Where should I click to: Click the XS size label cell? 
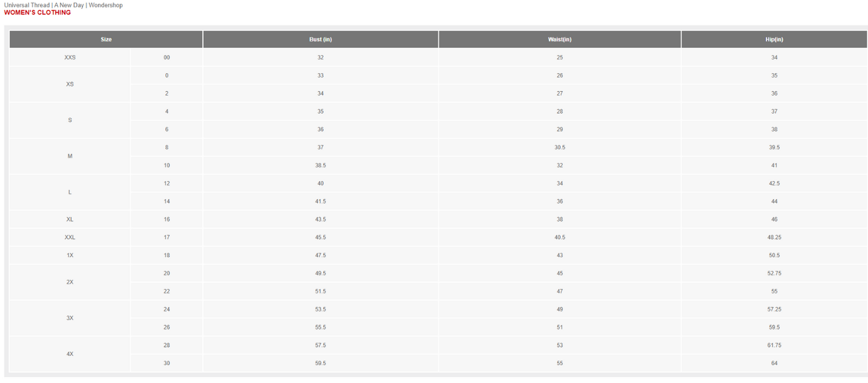point(70,84)
